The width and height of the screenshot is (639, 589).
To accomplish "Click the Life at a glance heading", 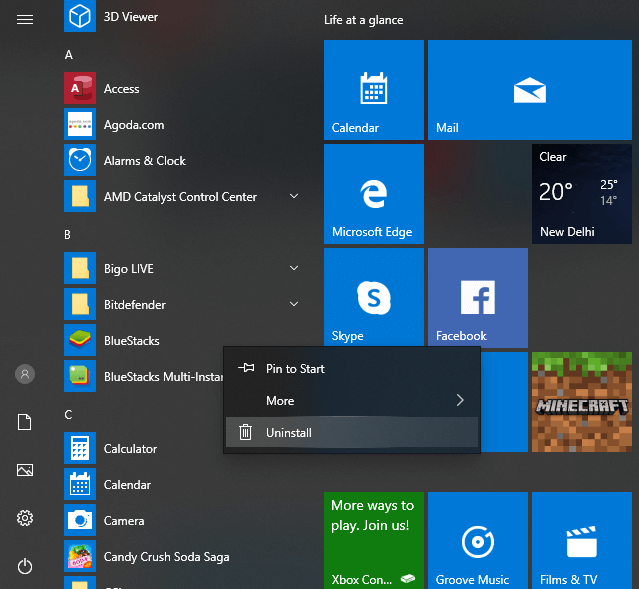I will pos(364,20).
